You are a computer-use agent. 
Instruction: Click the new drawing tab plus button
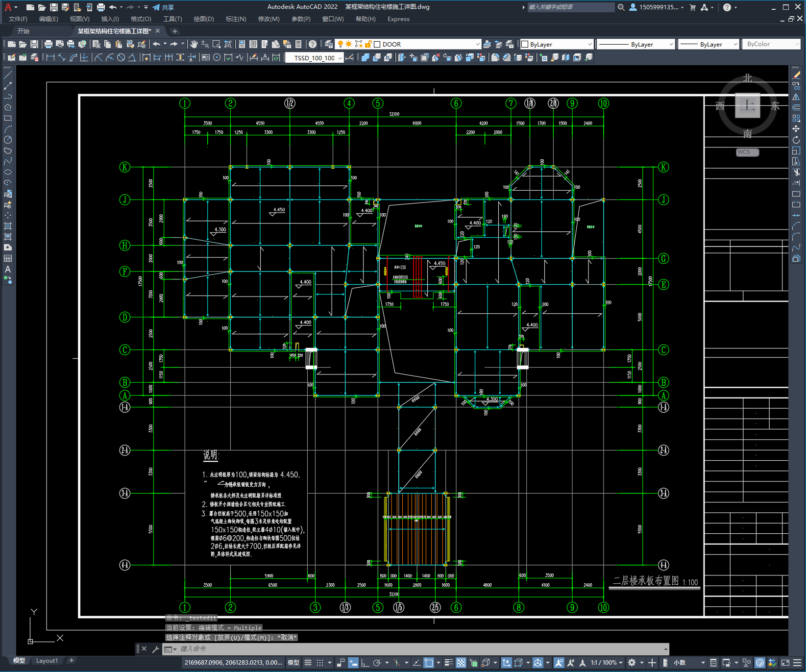[x=175, y=31]
